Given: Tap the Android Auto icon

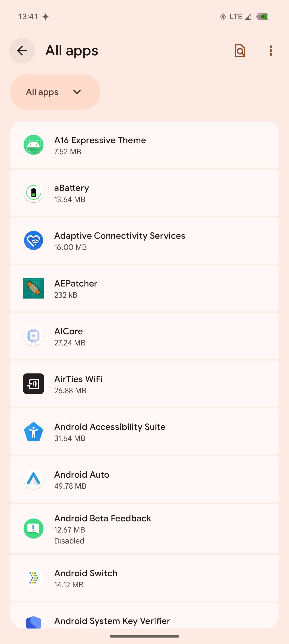Looking at the screenshot, I should pyautogui.click(x=34, y=479).
